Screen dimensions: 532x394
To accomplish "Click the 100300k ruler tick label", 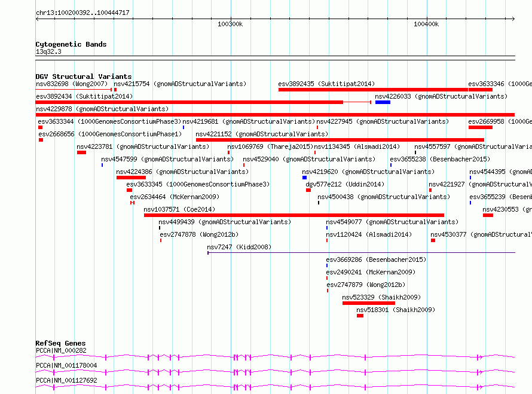I will [230, 24].
